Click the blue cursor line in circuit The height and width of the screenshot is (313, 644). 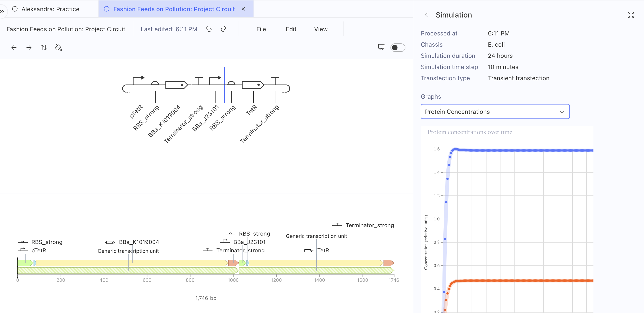click(225, 85)
